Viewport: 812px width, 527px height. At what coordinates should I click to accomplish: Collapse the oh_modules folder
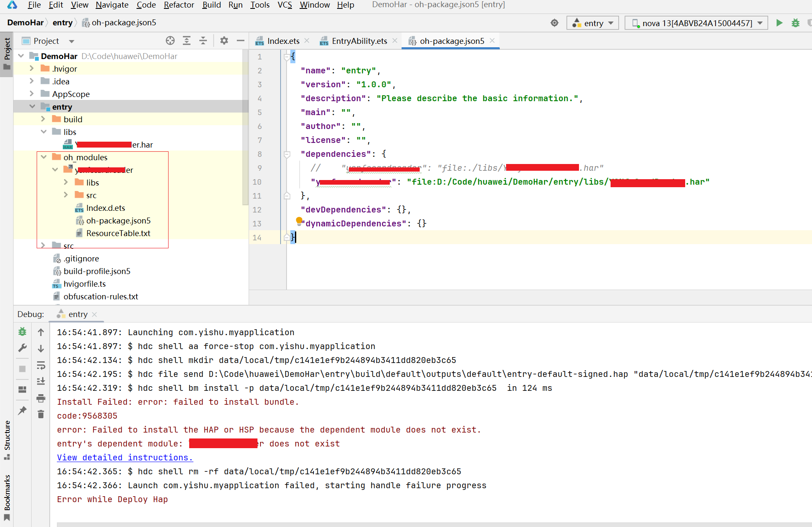pyautogui.click(x=43, y=157)
